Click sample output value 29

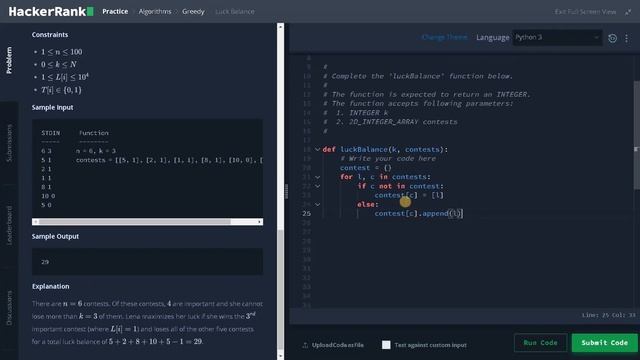45,262
